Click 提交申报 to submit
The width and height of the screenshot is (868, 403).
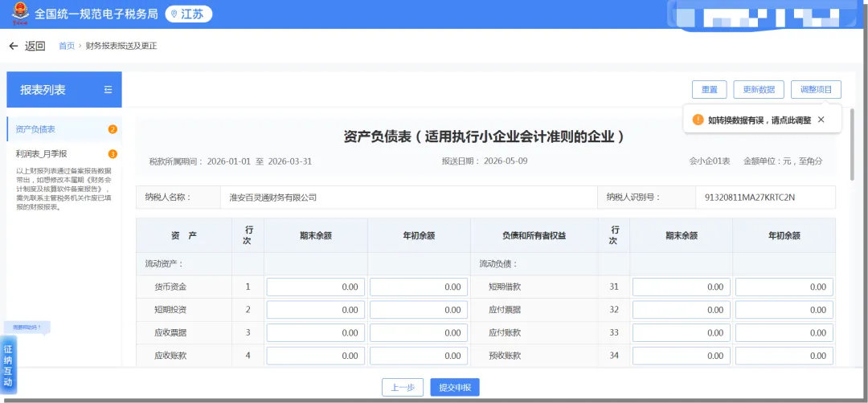point(454,388)
